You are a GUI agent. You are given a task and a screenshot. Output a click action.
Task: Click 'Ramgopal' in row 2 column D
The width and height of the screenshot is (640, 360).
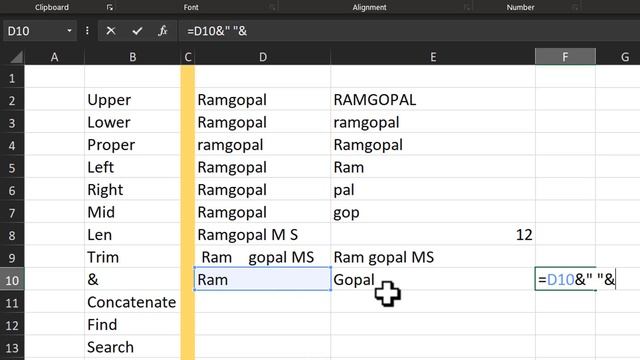pyautogui.click(x=263, y=100)
